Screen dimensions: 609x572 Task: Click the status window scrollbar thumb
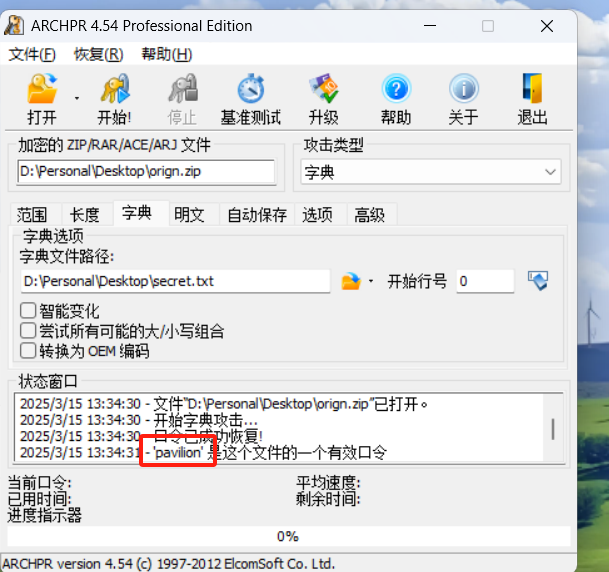pyautogui.click(x=553, y=429)
